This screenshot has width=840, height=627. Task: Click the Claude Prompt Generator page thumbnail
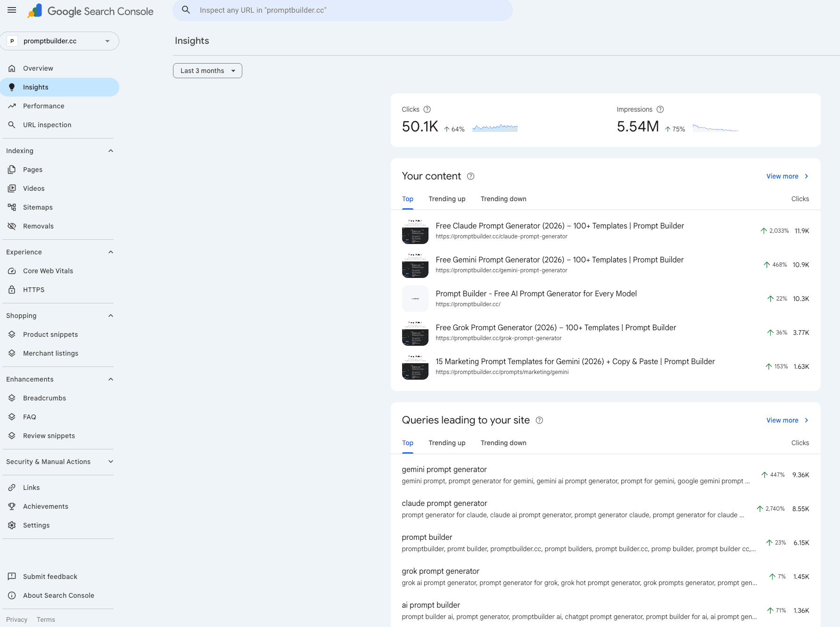coord(415,231)
